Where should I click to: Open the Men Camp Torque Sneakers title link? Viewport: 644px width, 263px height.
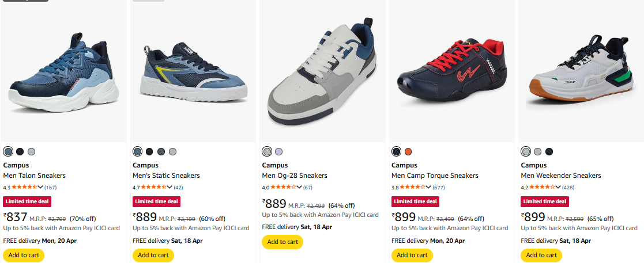435,176
